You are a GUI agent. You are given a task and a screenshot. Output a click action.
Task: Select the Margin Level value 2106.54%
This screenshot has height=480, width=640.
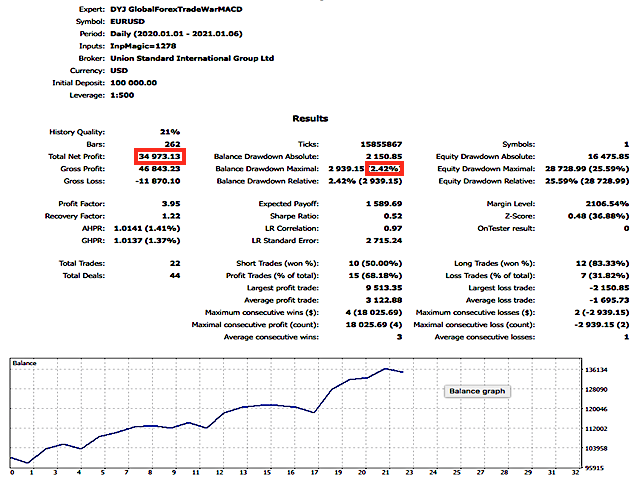(x=607, y=204)
